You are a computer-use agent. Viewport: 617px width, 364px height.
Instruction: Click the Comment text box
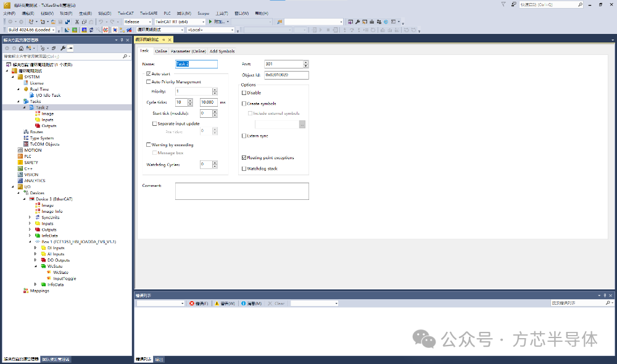(242, 191)
